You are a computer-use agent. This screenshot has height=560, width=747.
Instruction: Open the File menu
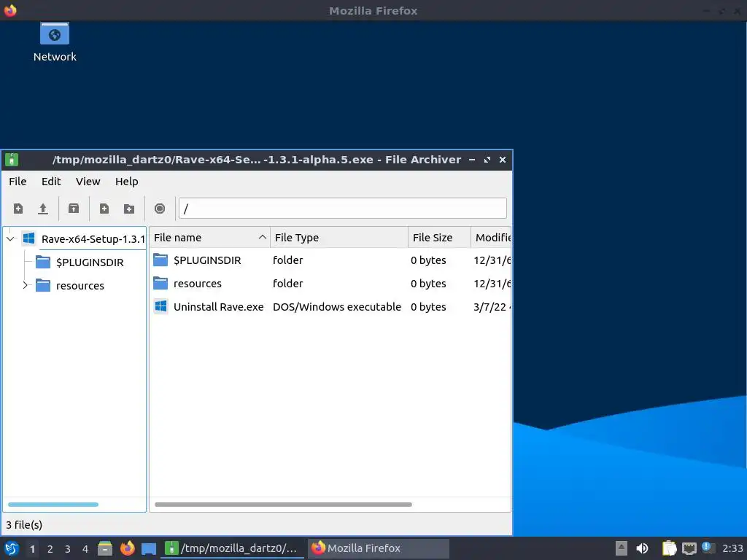18,182
